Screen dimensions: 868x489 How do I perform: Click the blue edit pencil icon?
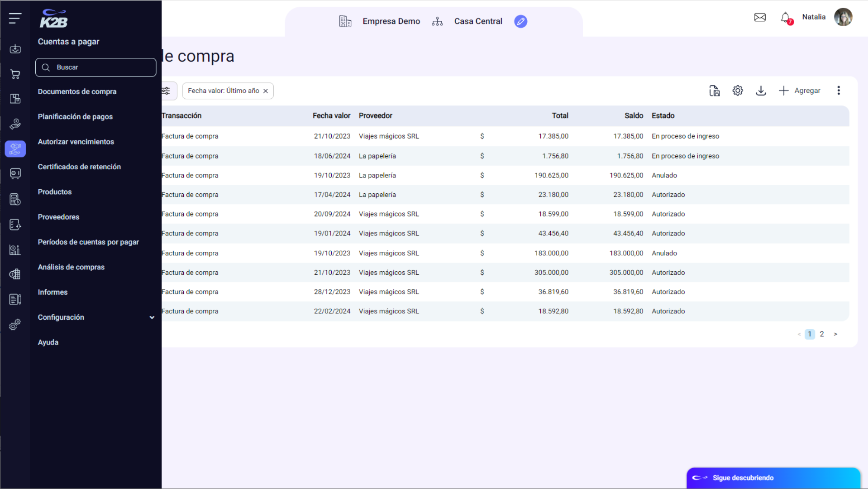point(520,21)
